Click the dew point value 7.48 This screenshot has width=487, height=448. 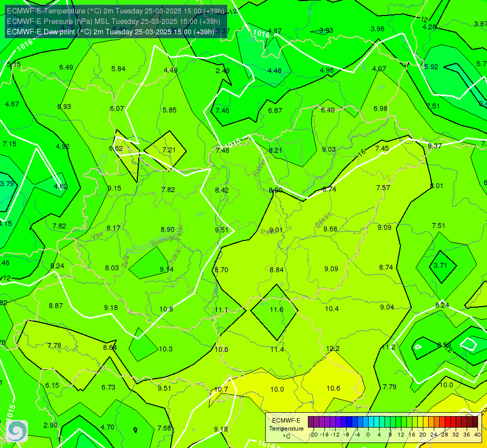(x=222, y=150)
